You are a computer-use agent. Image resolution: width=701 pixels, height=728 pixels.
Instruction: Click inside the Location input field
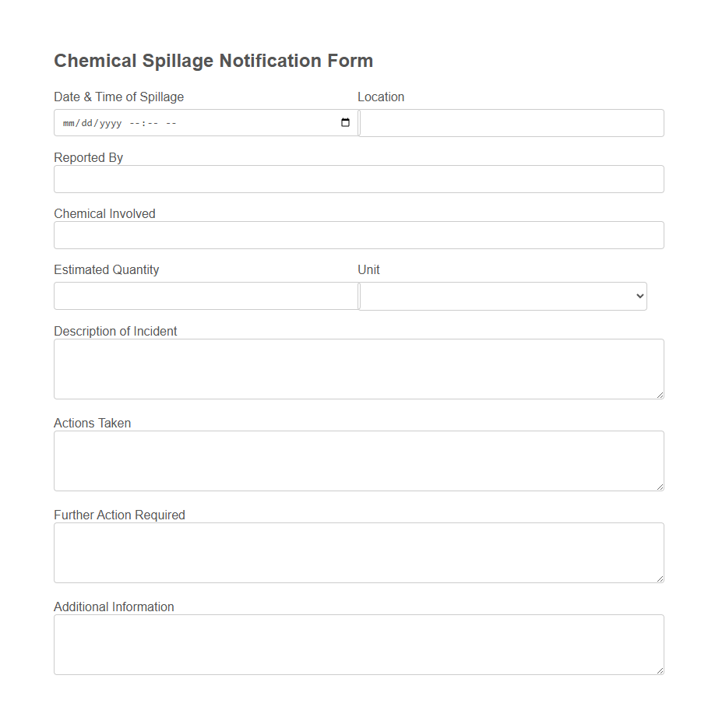[511, 122]
